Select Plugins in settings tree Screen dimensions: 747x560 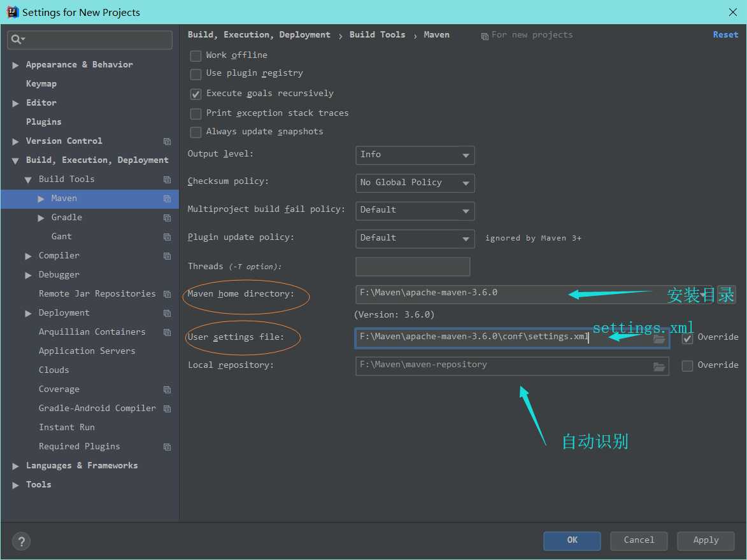point(43,122)
